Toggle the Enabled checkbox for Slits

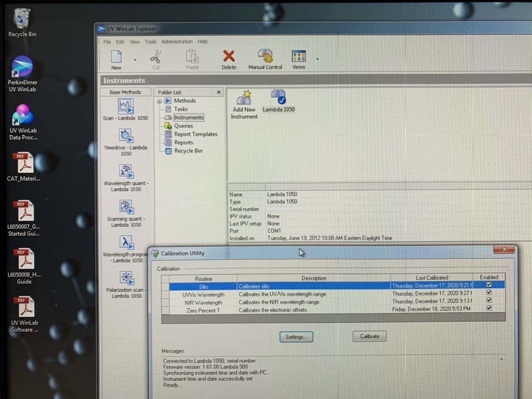point(489,285)
